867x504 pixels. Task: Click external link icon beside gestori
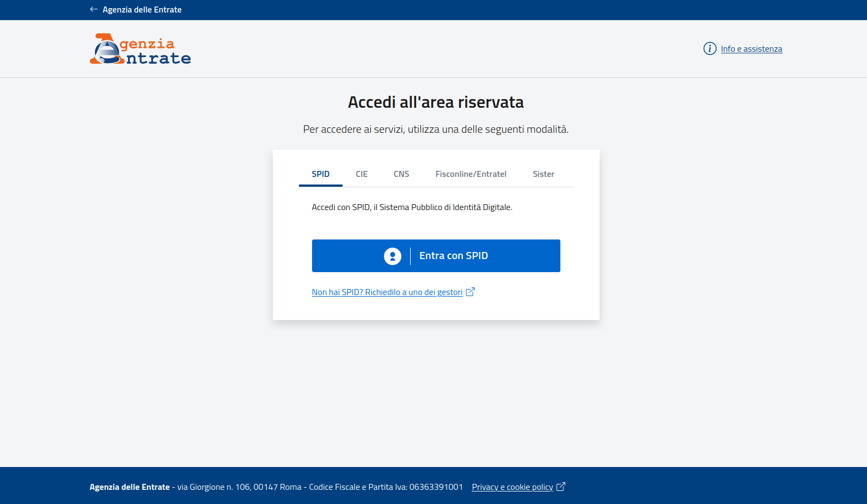coord(471,292)
